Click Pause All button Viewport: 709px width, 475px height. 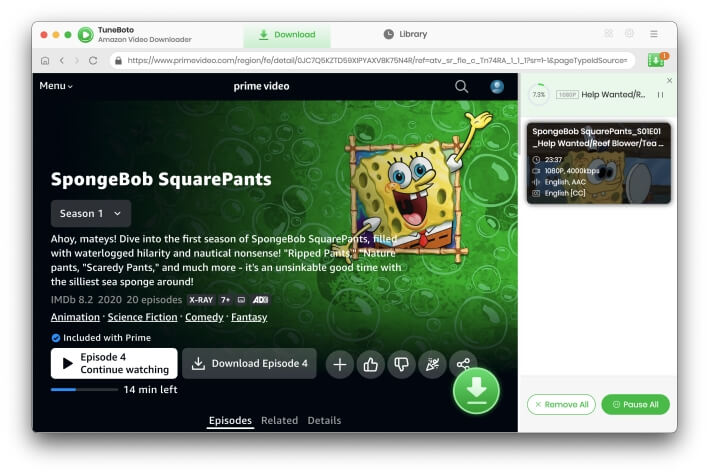[635, 404]
